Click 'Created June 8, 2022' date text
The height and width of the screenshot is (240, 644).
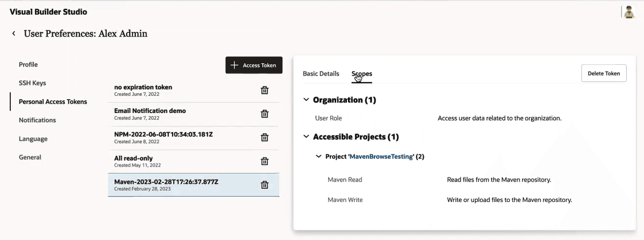[x=137, y=142]
